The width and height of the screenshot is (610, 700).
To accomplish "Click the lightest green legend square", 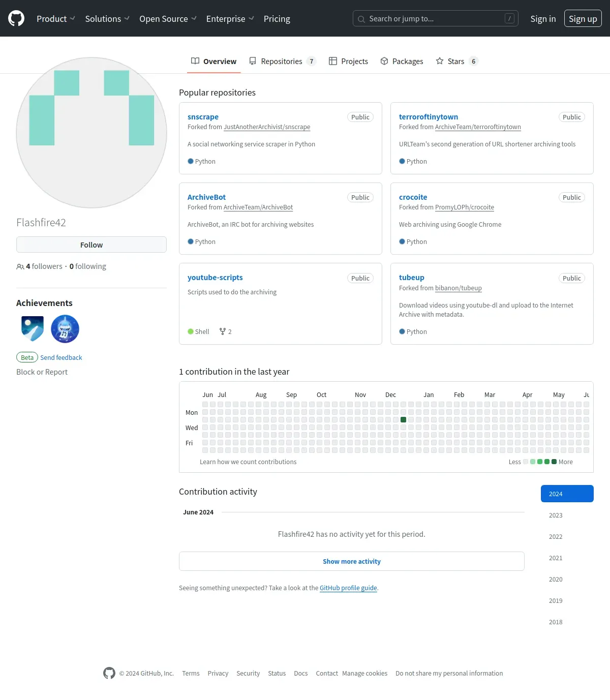I will (533, 462).
